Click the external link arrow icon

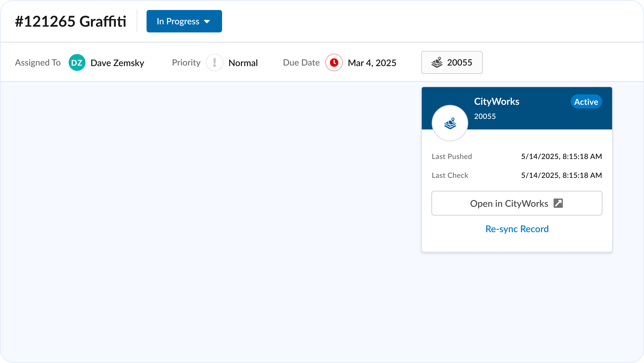pyautogui.click(x=558, y=203)
